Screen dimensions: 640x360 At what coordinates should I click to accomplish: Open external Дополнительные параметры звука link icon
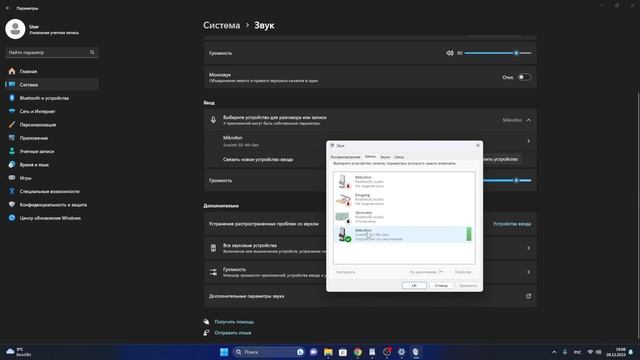pyautogui.click(x=528, y=296)
